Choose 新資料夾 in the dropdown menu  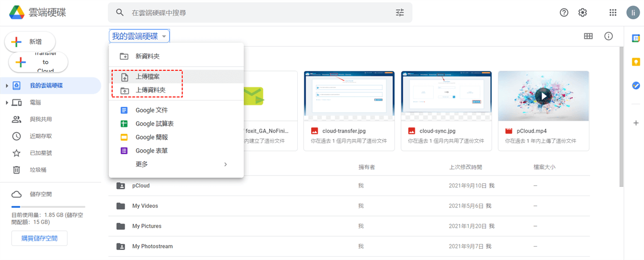[x=147, y=56]
